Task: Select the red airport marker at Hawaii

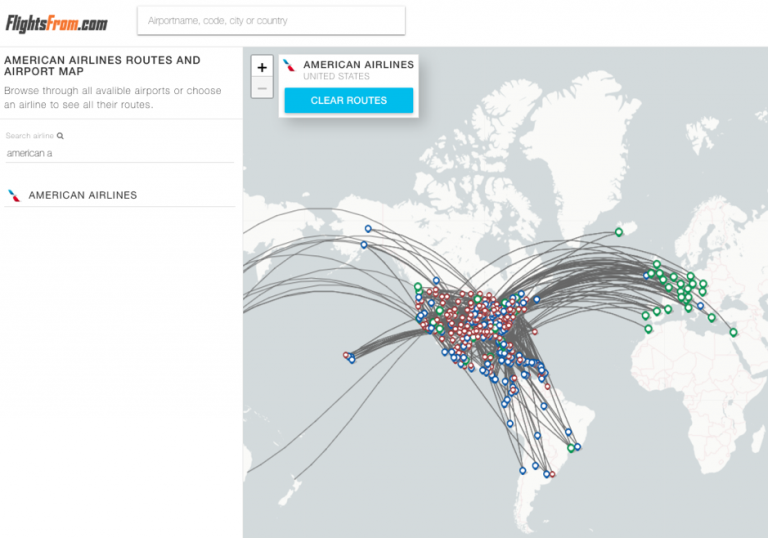Action: (x=346, y=355)
